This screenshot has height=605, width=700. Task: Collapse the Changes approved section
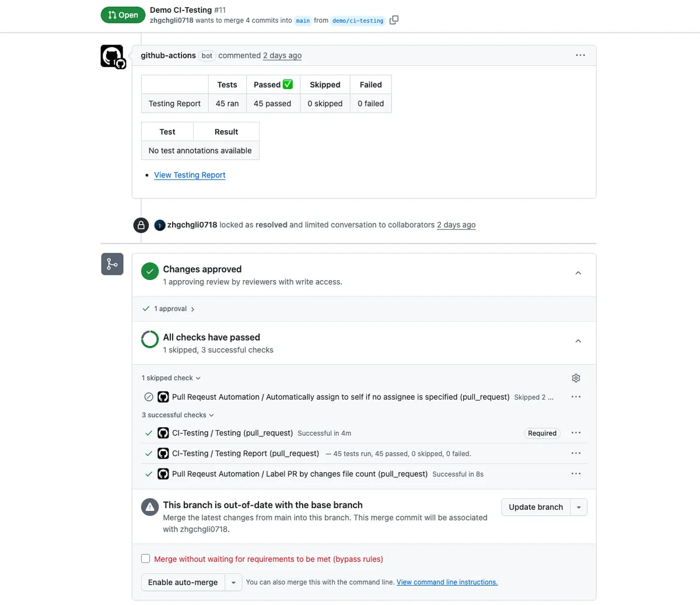click(578, 273)
